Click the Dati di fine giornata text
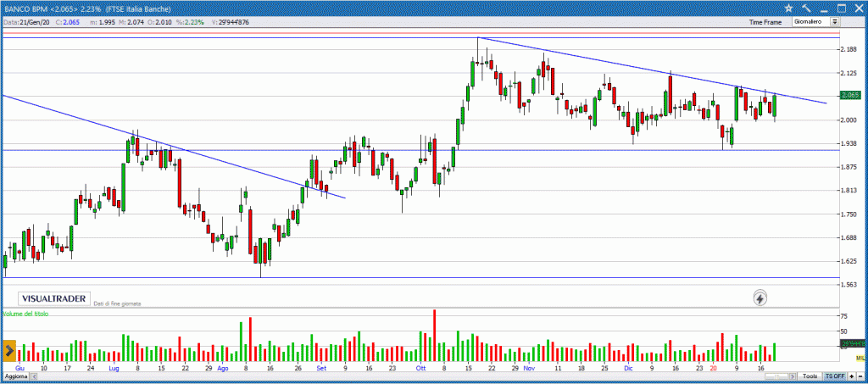 point(119,303)
